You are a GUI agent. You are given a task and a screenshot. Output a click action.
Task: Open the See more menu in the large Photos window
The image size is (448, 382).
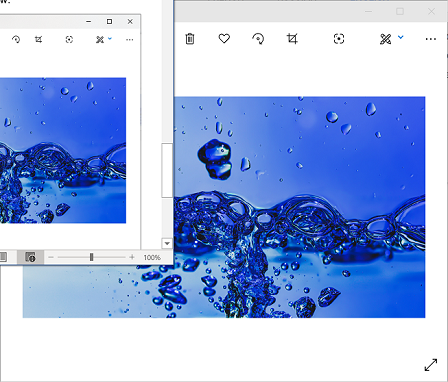pyautogui.click(x=431, y=39)
